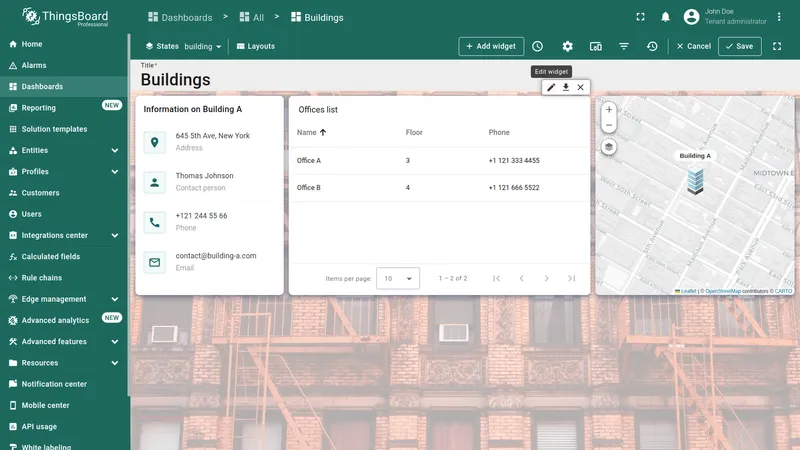
Task: Open the three-dot menu in header
Action: (779, 17)
